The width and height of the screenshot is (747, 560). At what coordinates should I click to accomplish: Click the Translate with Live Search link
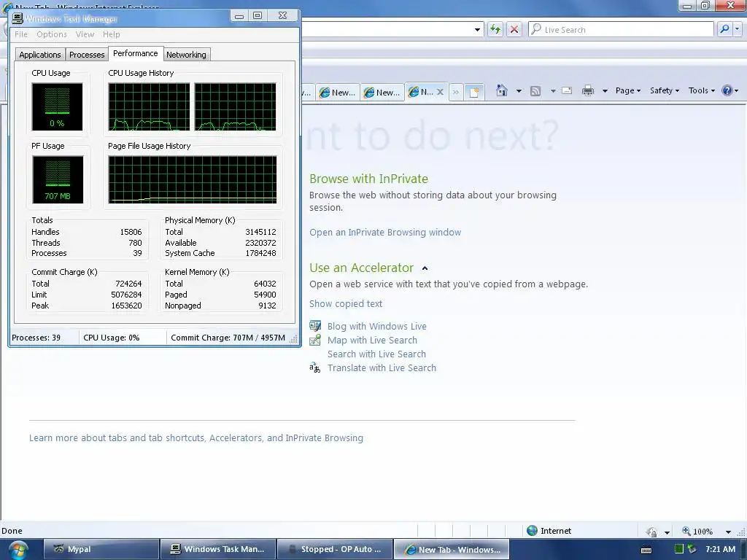coord(382,367)
